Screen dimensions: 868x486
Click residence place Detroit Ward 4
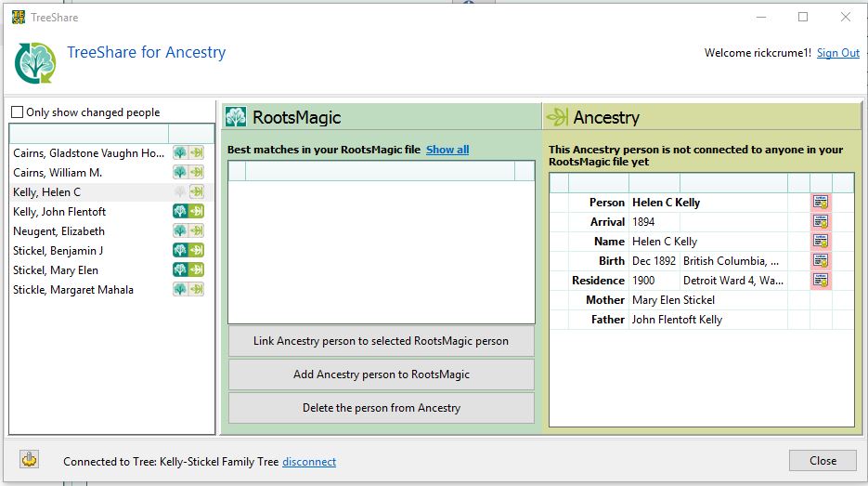click(733, 281)
